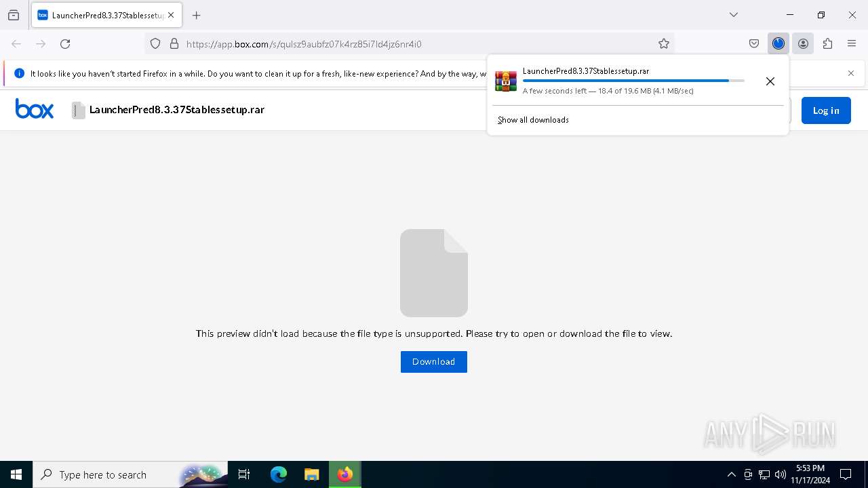868x488 pixels.
Task: Switch to Firefox taskbar icon
Action: point(345,474)
